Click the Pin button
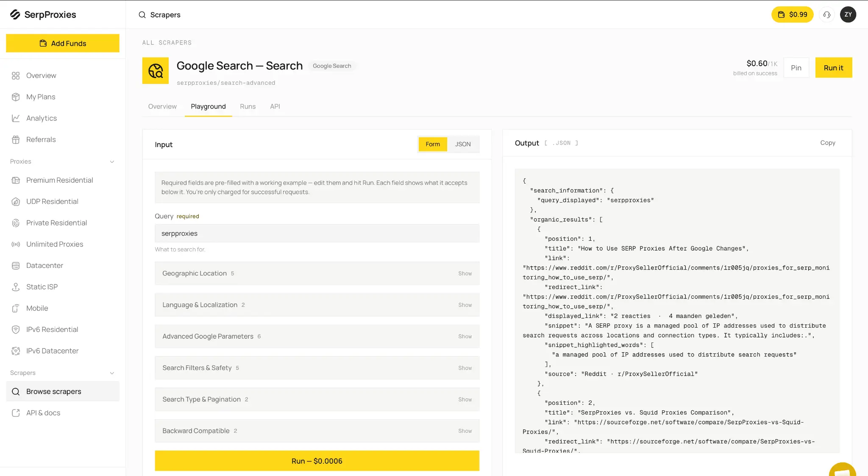The width and height of the screenshot is (868, 476). click(x=796, y=68)
